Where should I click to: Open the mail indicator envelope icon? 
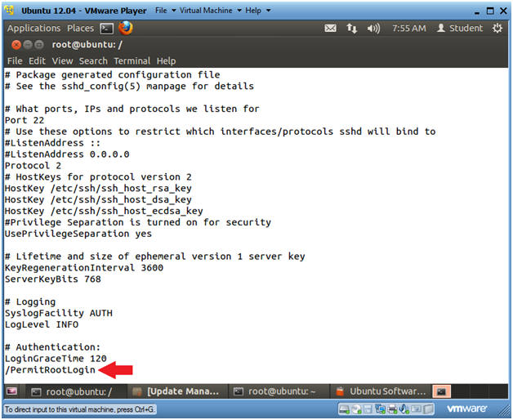click(330, 29)
